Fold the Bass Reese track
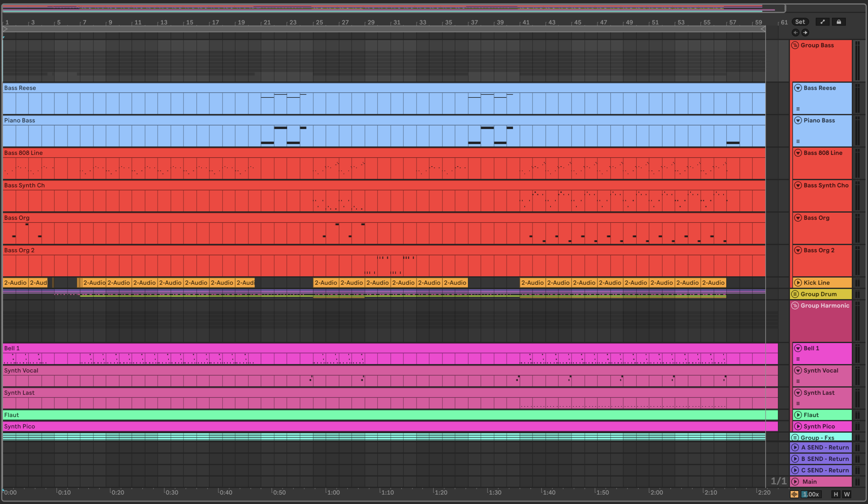Screen dimensions: 868x504 point(798,88)
